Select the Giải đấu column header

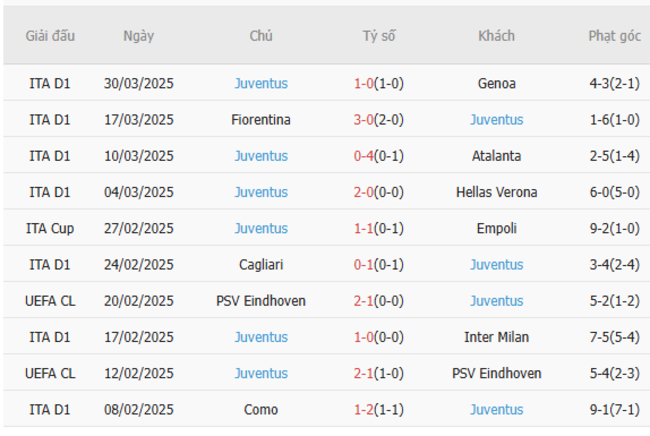tap(50, 36)
